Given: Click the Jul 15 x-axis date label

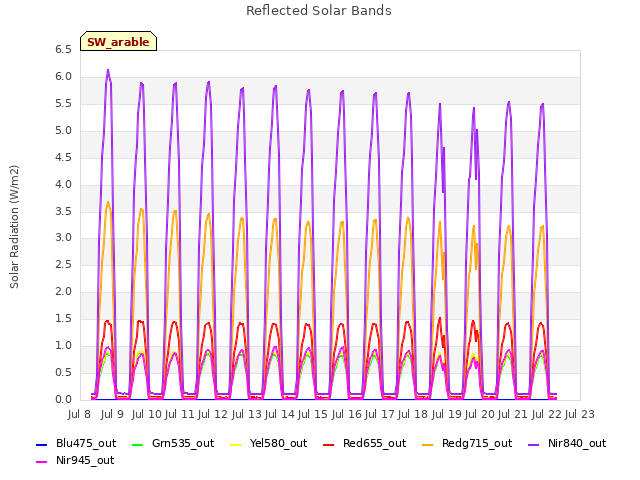Looking at the screenshot, I should point(313,414).
